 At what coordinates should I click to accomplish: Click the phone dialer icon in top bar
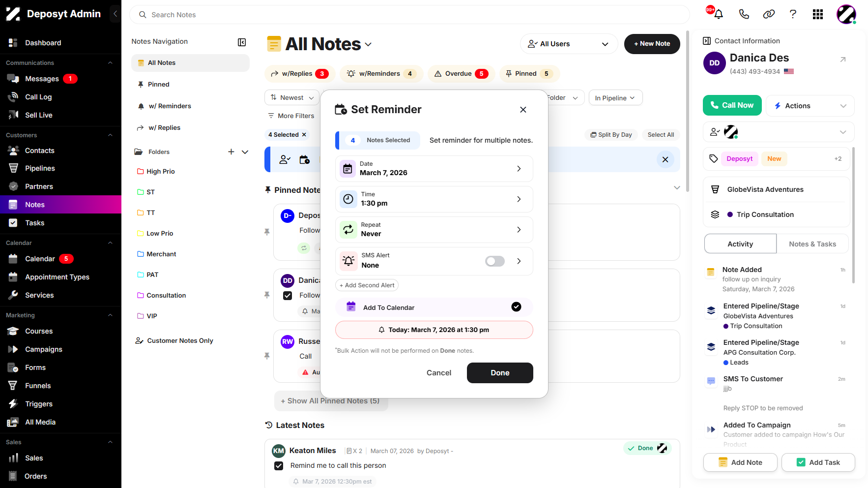[744, 14]
